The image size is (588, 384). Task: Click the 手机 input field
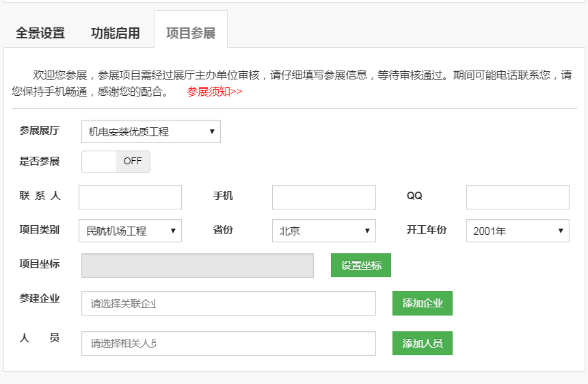coord(324,197)
